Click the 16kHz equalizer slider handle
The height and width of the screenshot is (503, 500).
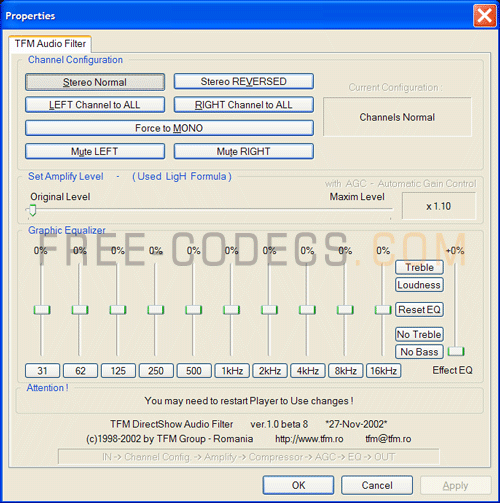pyautogui.click(x=383, y=310)
